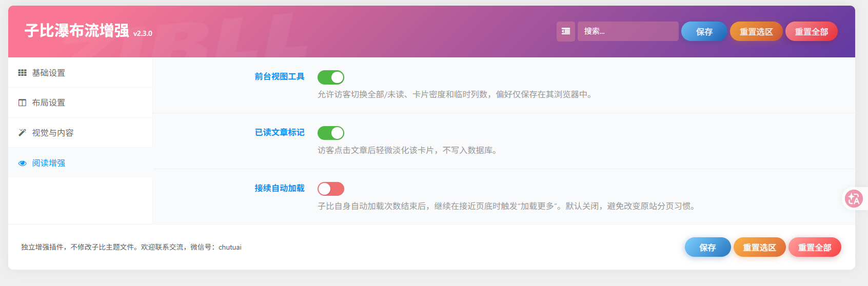
Task: Click the footer 重置全部 button
Action: [x=815, y=247]
